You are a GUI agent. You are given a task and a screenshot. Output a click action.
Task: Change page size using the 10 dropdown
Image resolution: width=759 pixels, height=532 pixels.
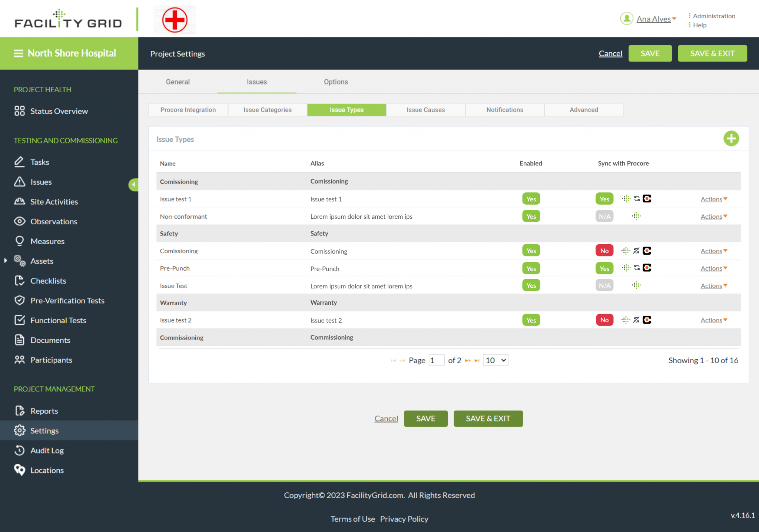pyautogui.click(x=495, y=360)
